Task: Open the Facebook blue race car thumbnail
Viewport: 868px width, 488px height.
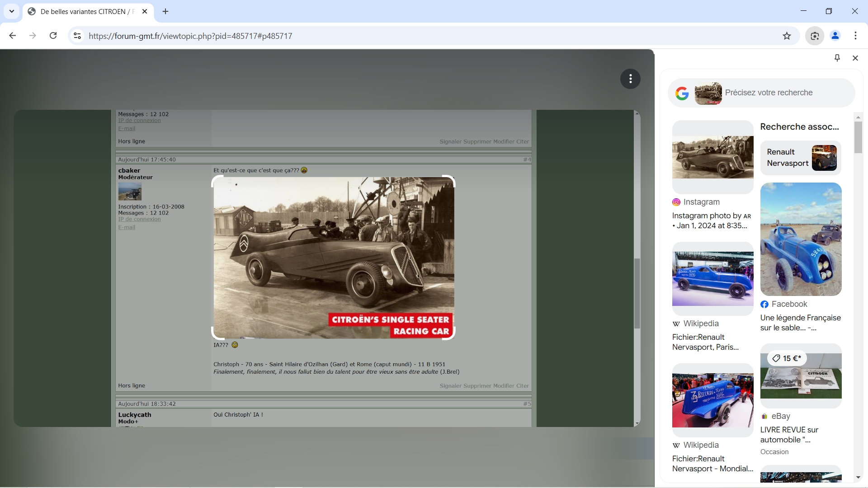Action: (801, 239)
